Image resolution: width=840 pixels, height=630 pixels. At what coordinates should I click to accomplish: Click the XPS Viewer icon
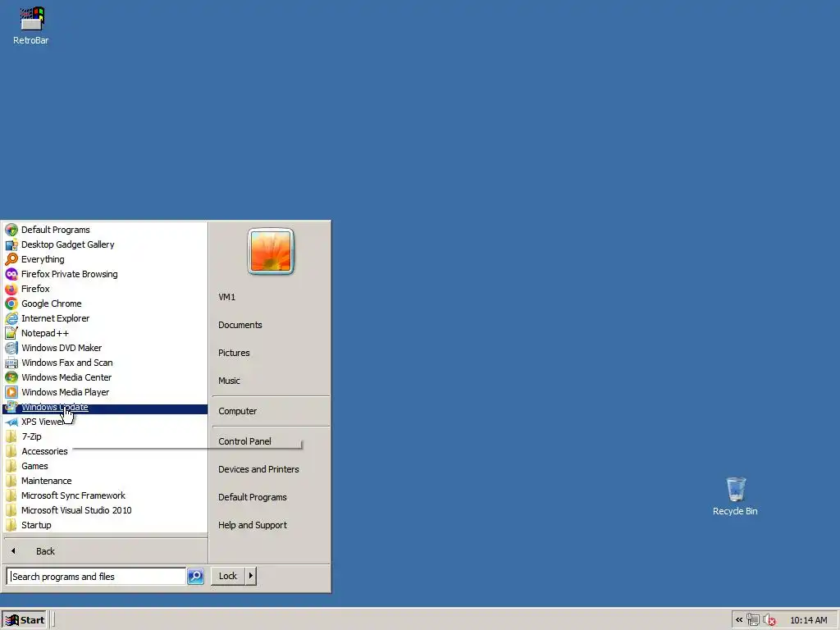[11, 422]
